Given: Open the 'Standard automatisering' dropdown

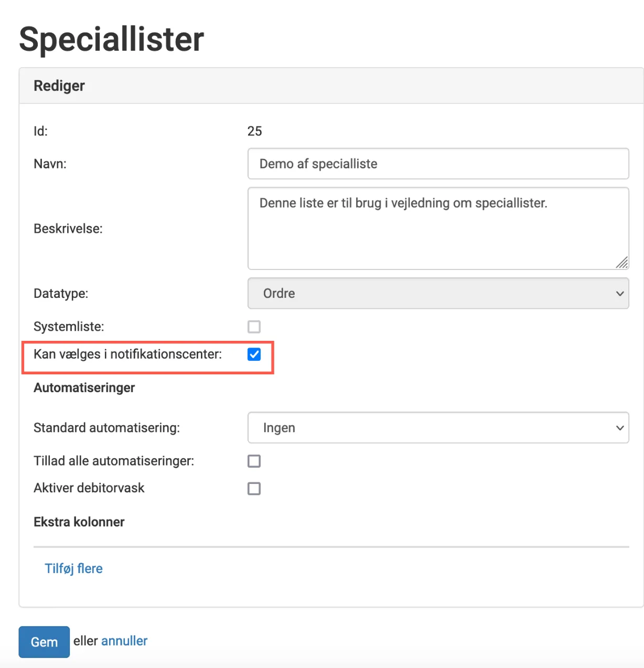Looking at the screenshot, I should (438, 428).
